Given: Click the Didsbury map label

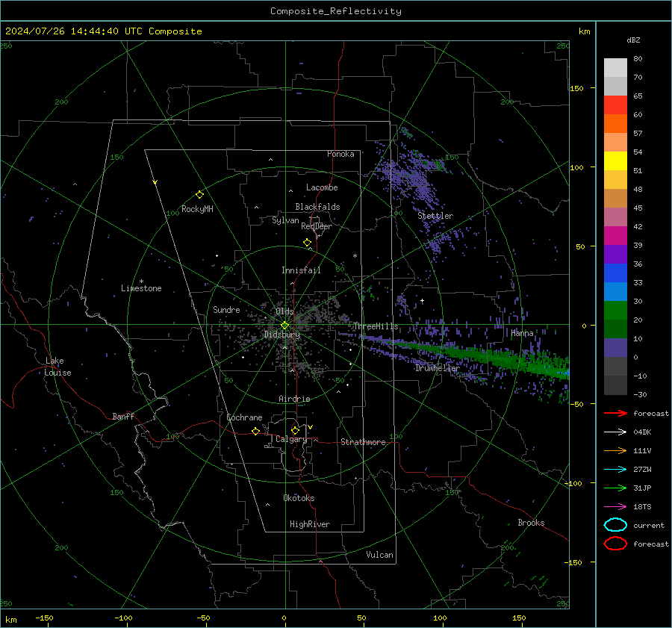Looking at the screenshot, I should 282,335.
